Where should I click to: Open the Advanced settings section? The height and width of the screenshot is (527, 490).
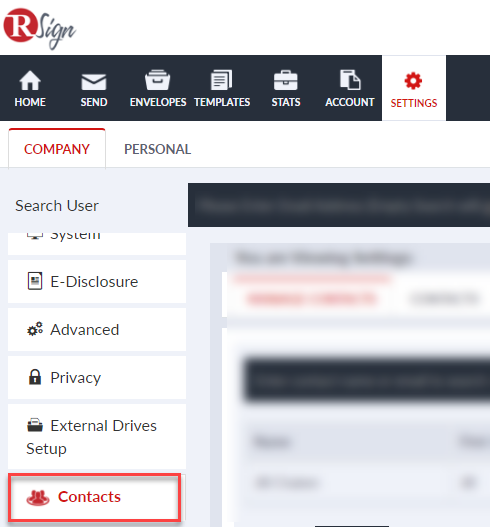(97, 330)
